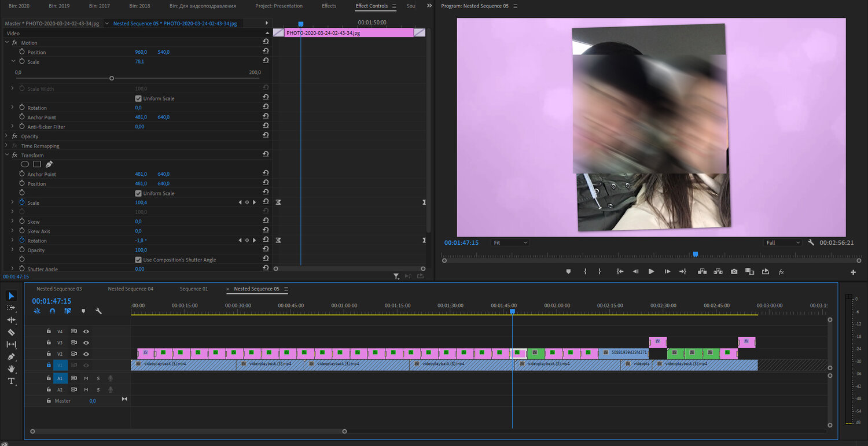868x446 pixels.
Task: Open overflow panels chevron in top bar
Action: [429, 6]
